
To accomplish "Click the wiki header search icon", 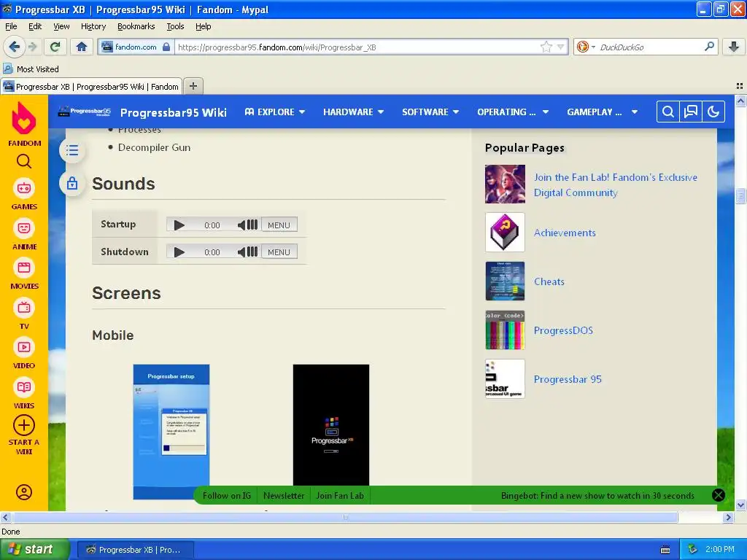I will coord(668,112).
